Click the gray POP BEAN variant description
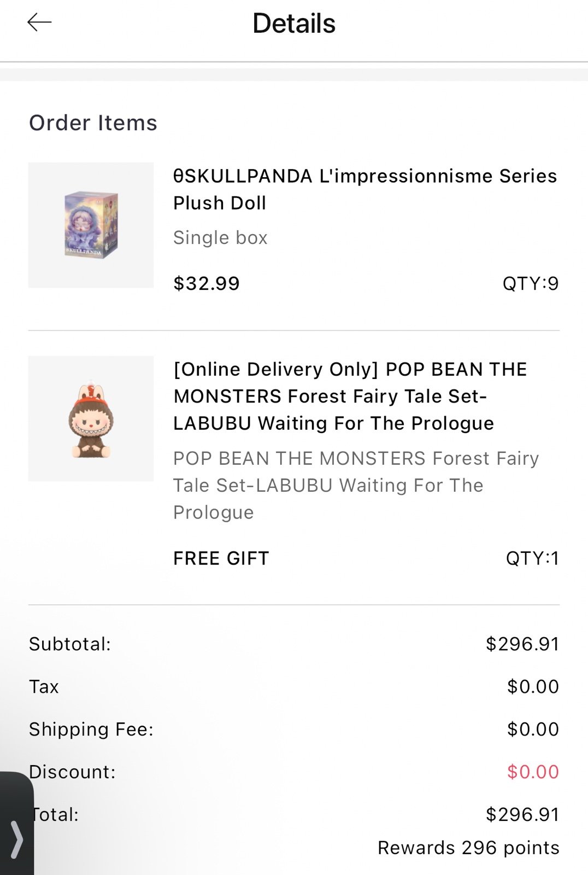This screenshot has height=875, width=588. coord(355,485)
